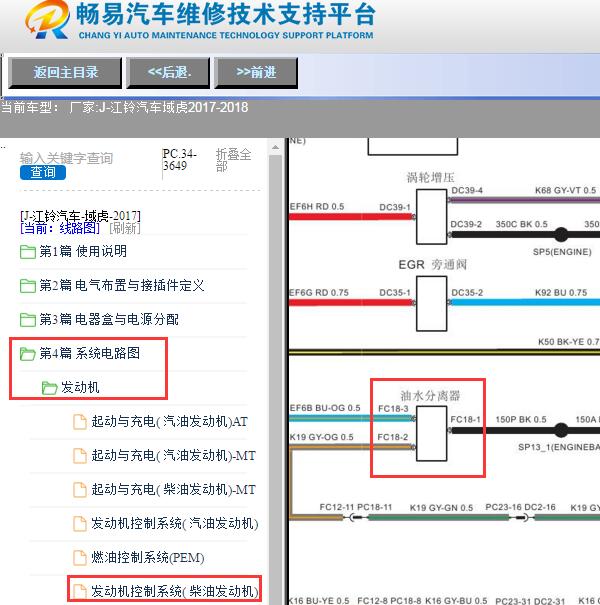Click 折叠全部 to collapse all
This screenshot has width=600, height=605.
233,160
